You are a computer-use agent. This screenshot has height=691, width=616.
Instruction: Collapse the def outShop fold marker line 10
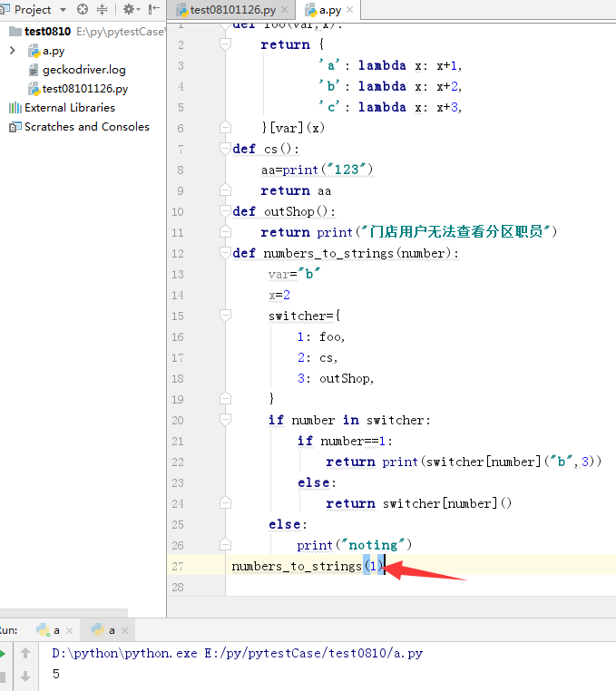[x=225, y=211]
